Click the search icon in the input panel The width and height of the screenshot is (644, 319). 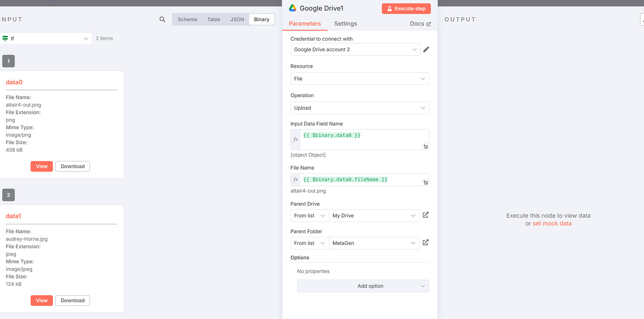tap(162, 20)
